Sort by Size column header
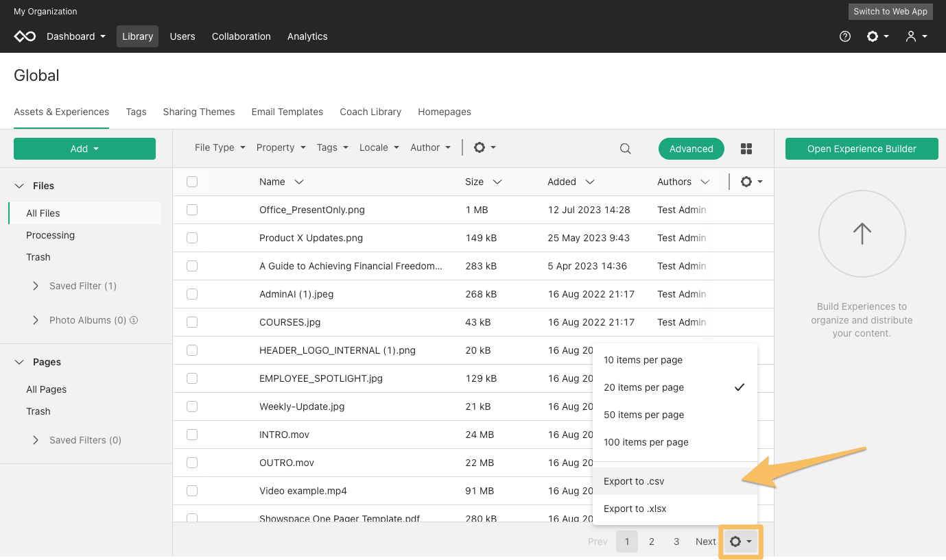Viewport: 946px width, 560px height. tap(483, 182)
